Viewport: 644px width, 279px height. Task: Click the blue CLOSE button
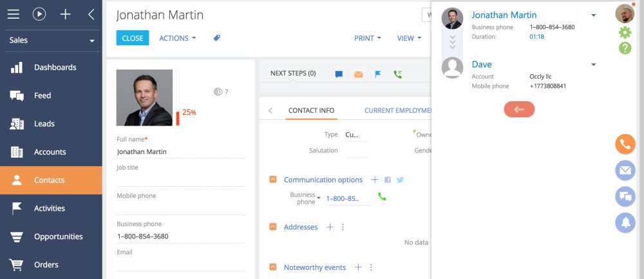pyautogui.click(x=133, y=38)
